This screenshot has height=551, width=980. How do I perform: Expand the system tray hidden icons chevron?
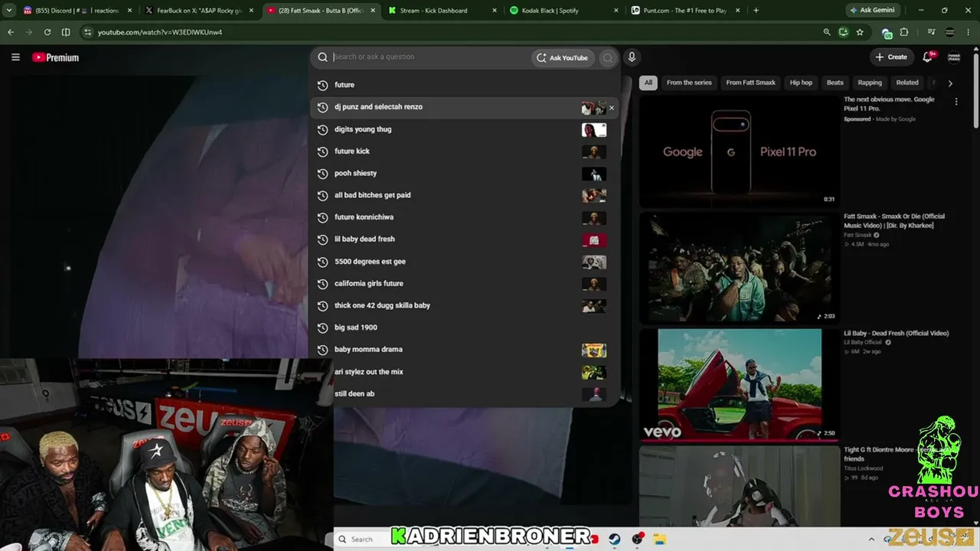(x=871, y=539)
